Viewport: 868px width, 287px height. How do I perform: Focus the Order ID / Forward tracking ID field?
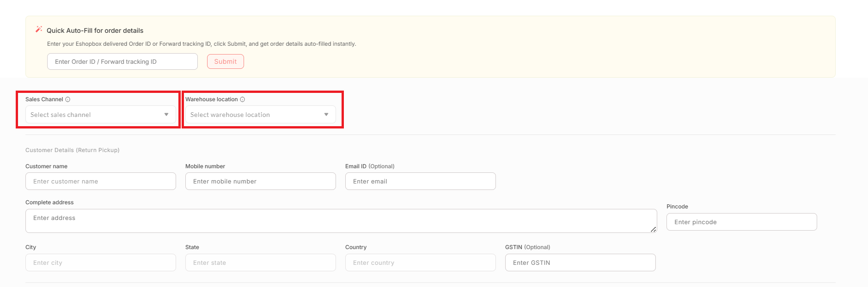(x=122, y=61)
